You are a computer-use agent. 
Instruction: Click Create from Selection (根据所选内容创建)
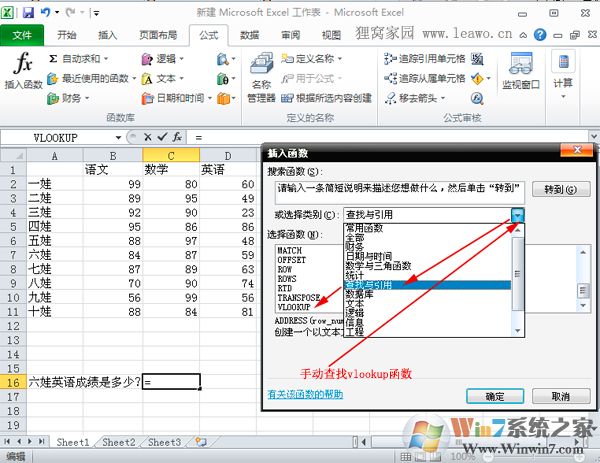(x=326, y=98)
